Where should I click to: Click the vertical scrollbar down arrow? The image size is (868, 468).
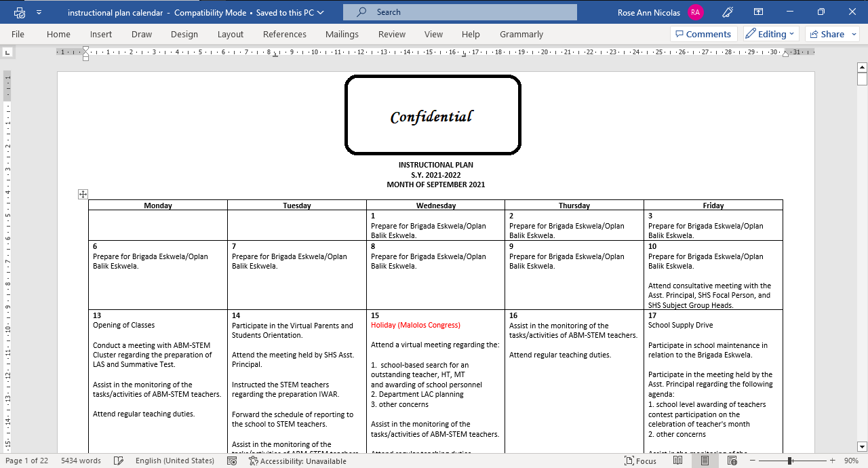click(x=862, y=446)
